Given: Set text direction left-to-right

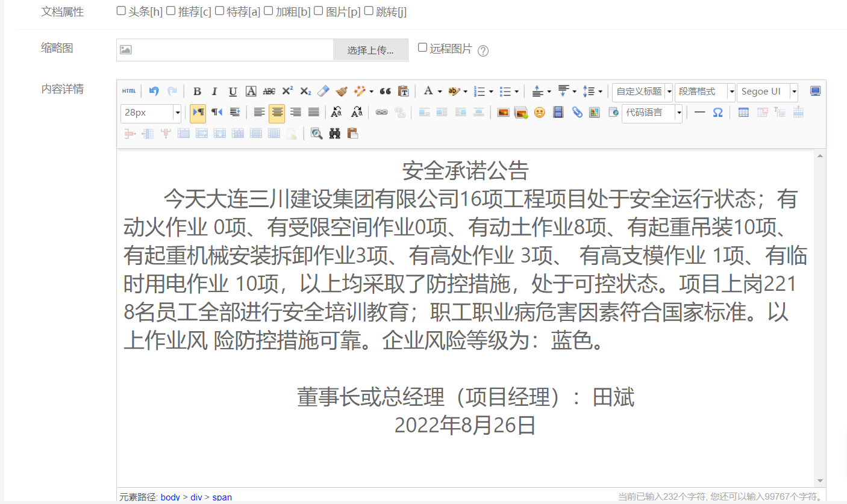Looking at the screenshot, I should coord(198,112).
